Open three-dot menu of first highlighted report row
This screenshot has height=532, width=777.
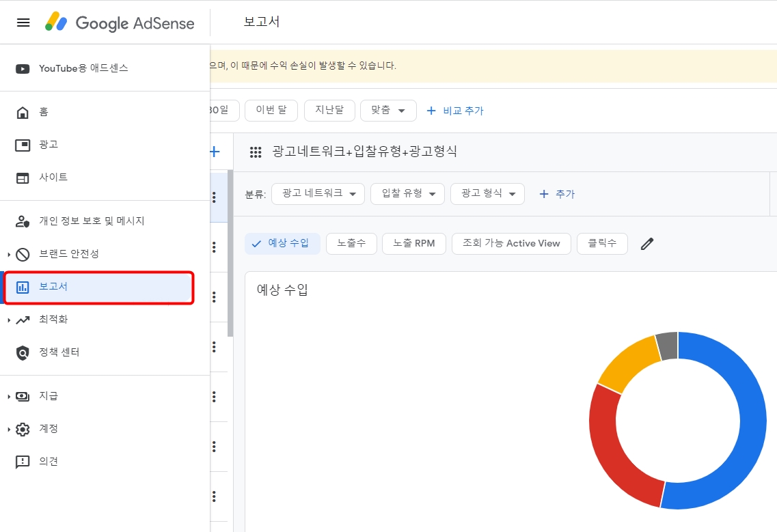pyautogui.click(x=214, y=197)
